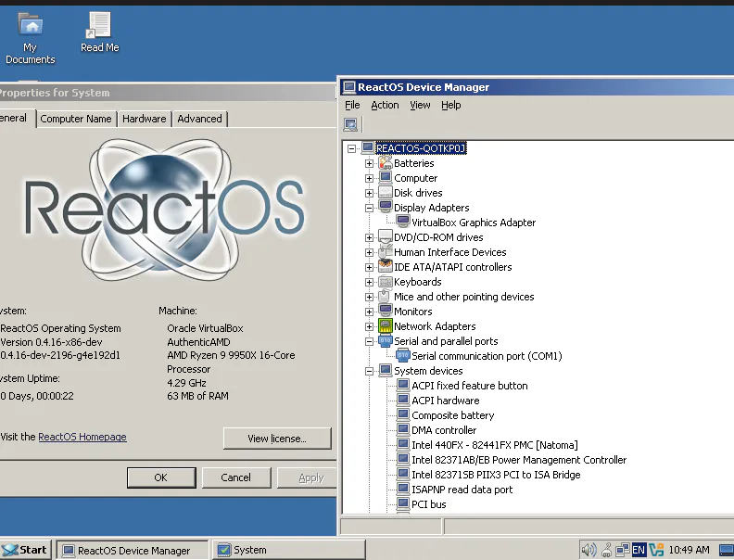Click the Display Adapters category icon
The height and width of the screenshot is (560, 734).
pyautogui.click(x=386, y=208)
